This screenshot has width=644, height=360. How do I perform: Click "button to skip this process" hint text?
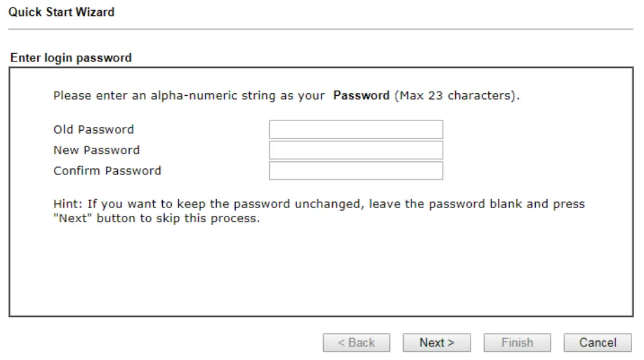[178, 219]
